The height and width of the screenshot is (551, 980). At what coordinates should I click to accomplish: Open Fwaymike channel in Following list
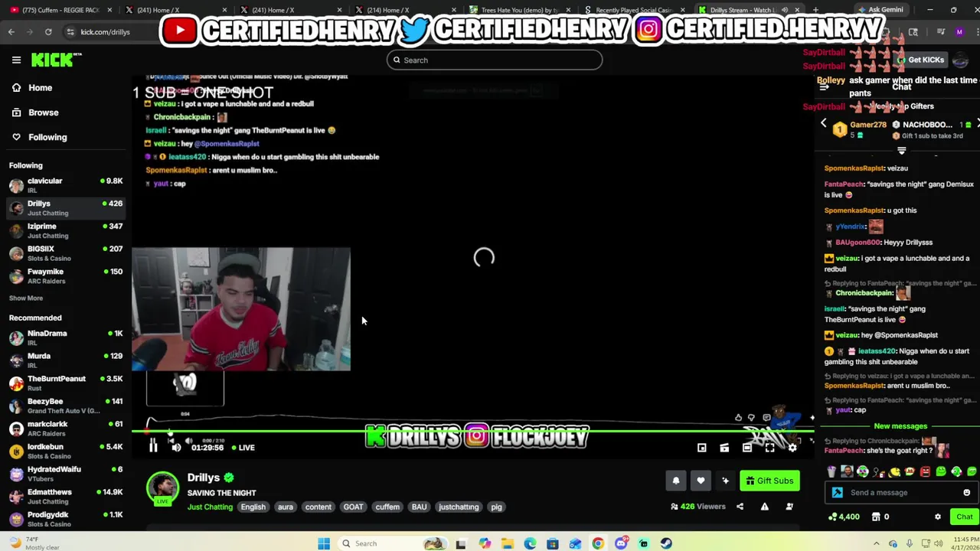click(x=64, y=276)
